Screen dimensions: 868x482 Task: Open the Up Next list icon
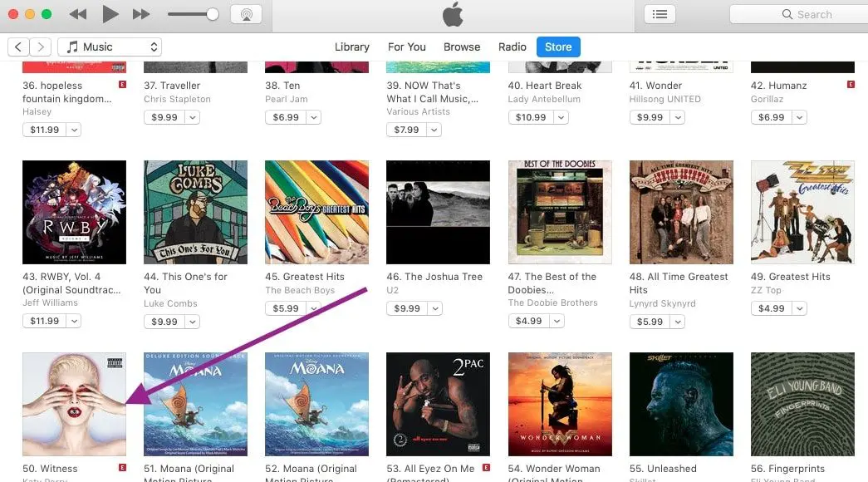(x=660, y=14)
